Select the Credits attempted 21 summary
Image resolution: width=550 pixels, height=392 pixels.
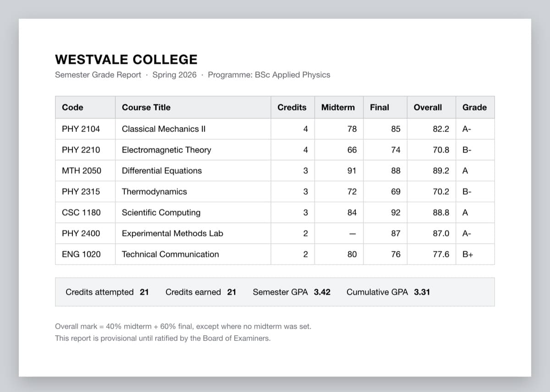click(x=107, y=292)
